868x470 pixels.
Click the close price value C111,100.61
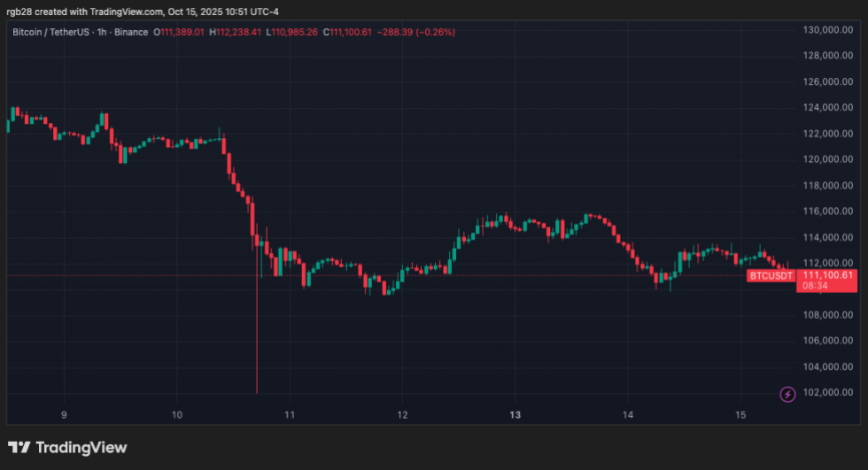[x=351, y=33]
